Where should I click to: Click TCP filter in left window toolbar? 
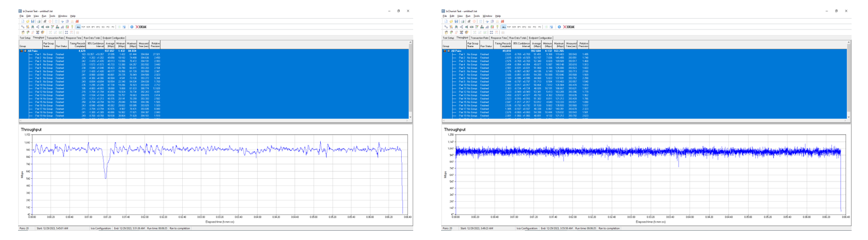click(83, 27)
